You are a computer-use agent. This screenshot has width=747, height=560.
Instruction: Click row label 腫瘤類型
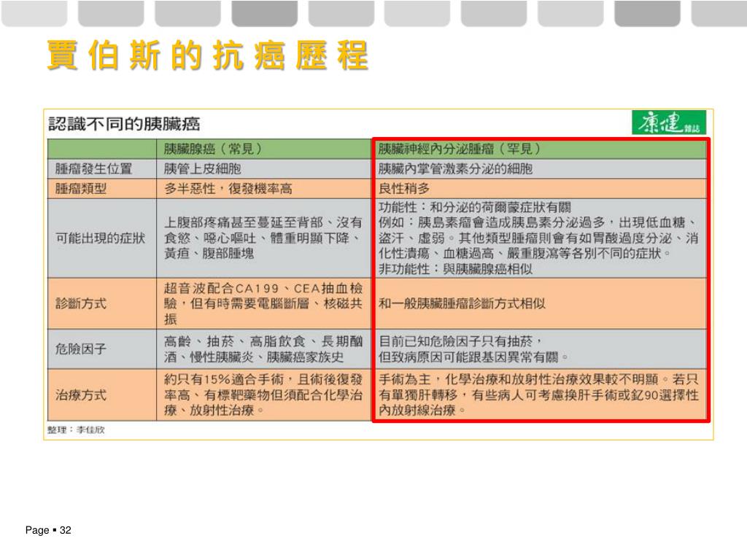[x=81, y=189]
